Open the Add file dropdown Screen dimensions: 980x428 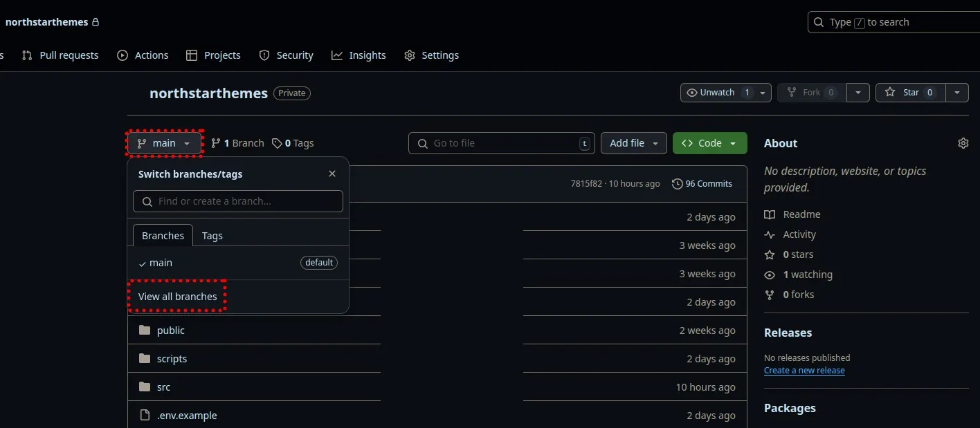(634, 143)
